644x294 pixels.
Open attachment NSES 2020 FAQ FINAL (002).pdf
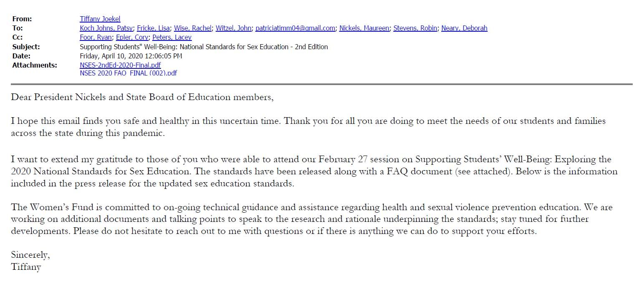(128, 73)
